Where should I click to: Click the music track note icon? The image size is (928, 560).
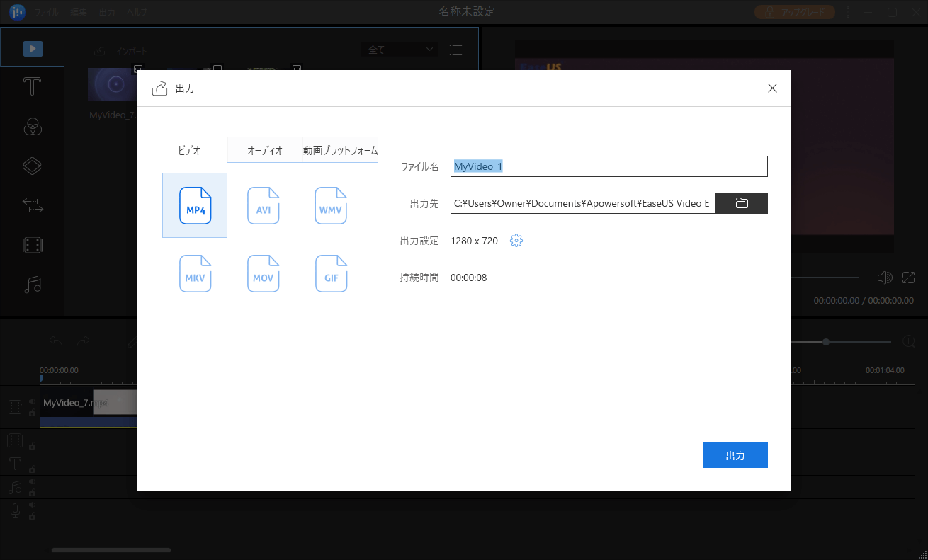[x=15, y=487]
